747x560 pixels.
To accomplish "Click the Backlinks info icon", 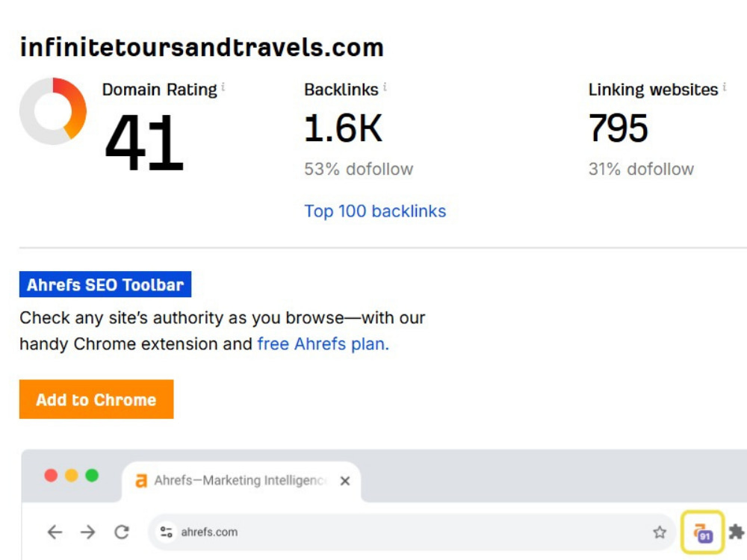I will coord(385,87).
